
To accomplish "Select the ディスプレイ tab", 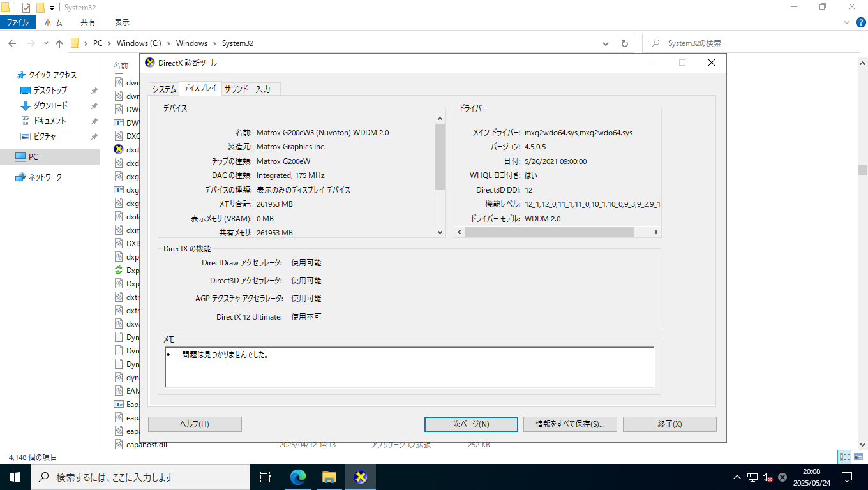I will click(x=200, y=89).
